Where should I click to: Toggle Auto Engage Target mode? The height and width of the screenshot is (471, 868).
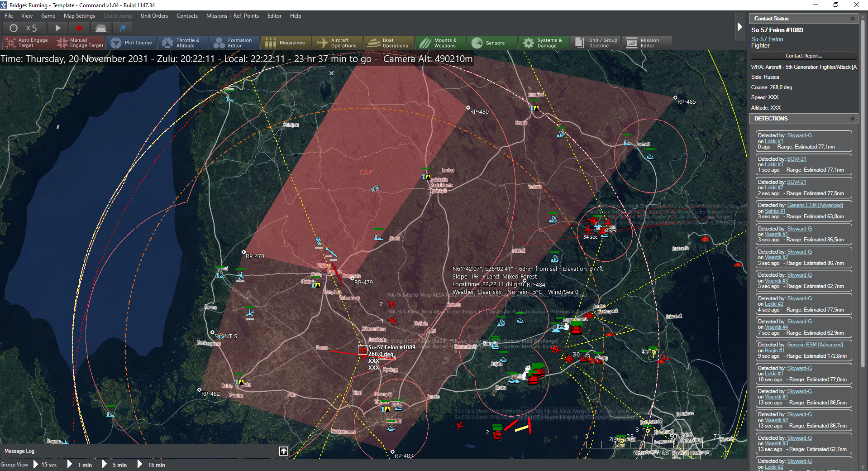(27, 43)
